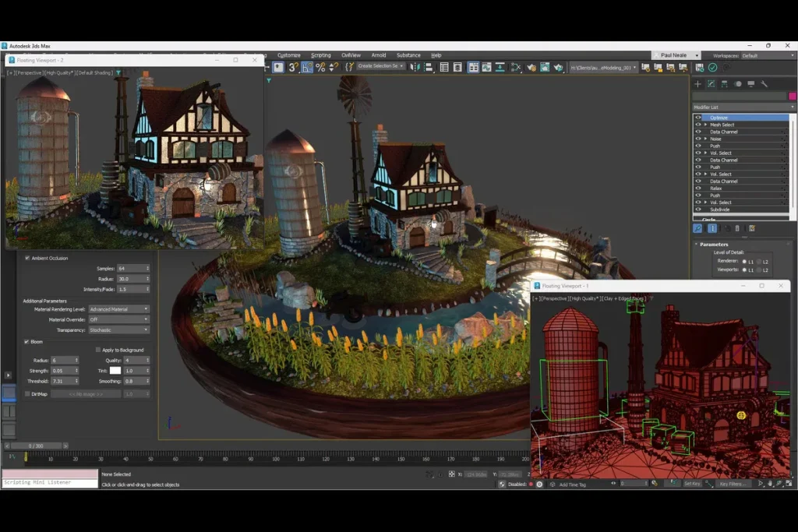Open Schematic View toolbar icon

(500, 67)
